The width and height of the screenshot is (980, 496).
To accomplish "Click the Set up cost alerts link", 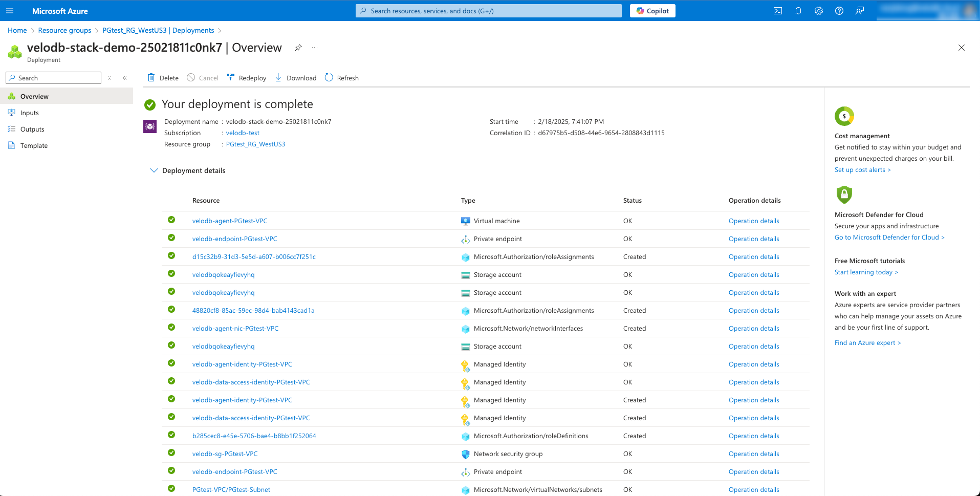I will pos(862,170).
